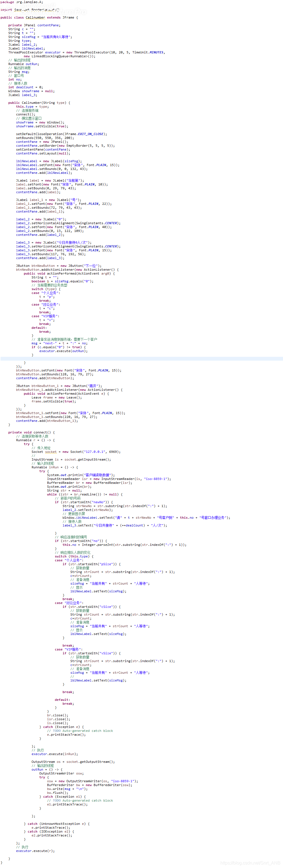
Task: Select the 'JLabel label_3;' field line
Action: pyautogui.click(x=23, y=95)
